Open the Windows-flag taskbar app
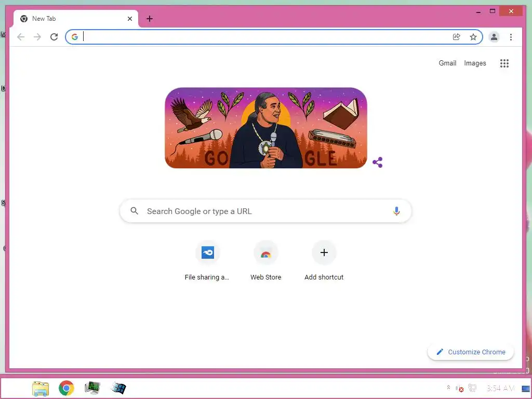 click(118, 388)
